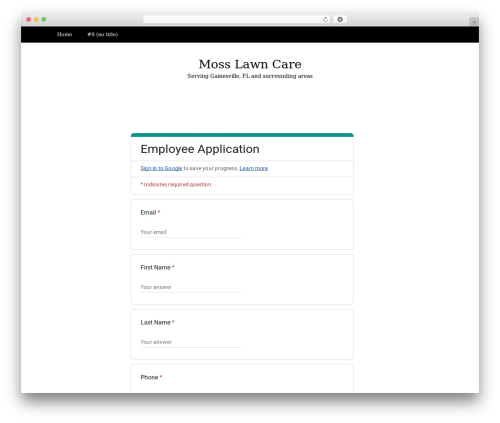The width and height of the screenshot is (500, 423).
Task: Click the Moss Lawn Care site title
Action: click(x=250, y=64)
